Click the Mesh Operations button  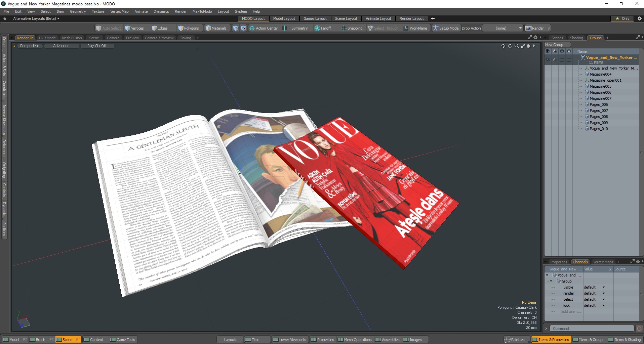pos(355,340)
